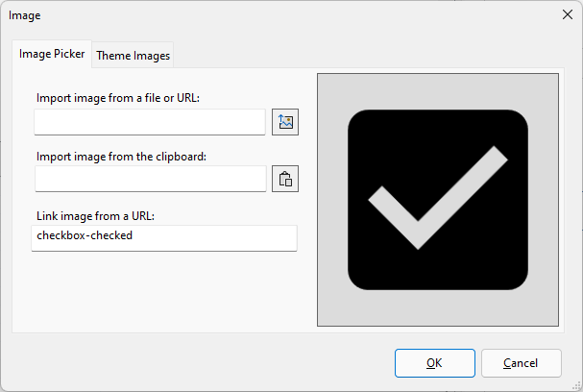Click the resize grip in dialog corner
Screen dimensions: 583x392
coord(577,386)
